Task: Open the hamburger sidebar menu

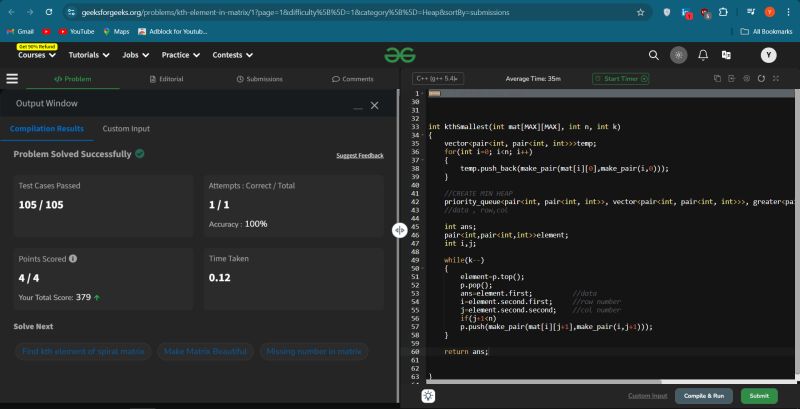Action: pyautogui.click(x=12, y=78)
